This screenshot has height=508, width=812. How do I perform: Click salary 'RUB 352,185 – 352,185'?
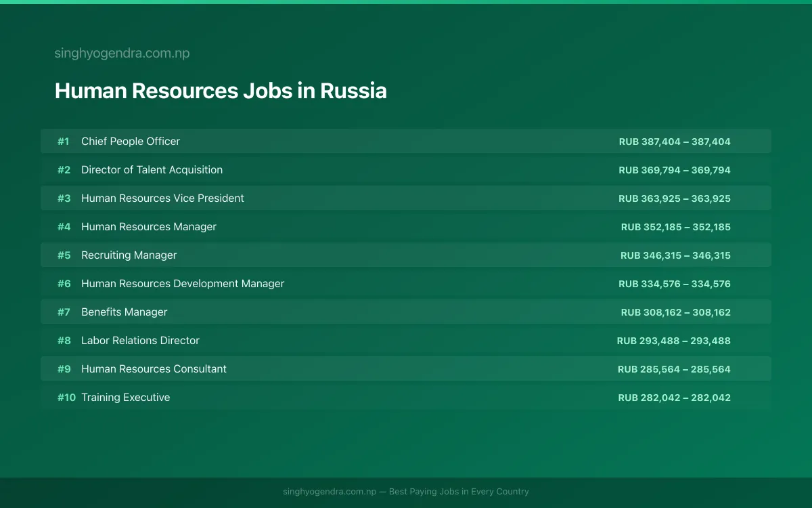click(676, 227)
